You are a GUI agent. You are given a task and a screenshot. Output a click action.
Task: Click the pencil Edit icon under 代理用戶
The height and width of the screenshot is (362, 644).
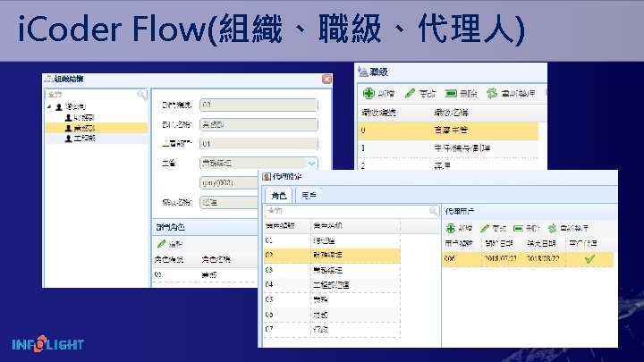(485, 228)
